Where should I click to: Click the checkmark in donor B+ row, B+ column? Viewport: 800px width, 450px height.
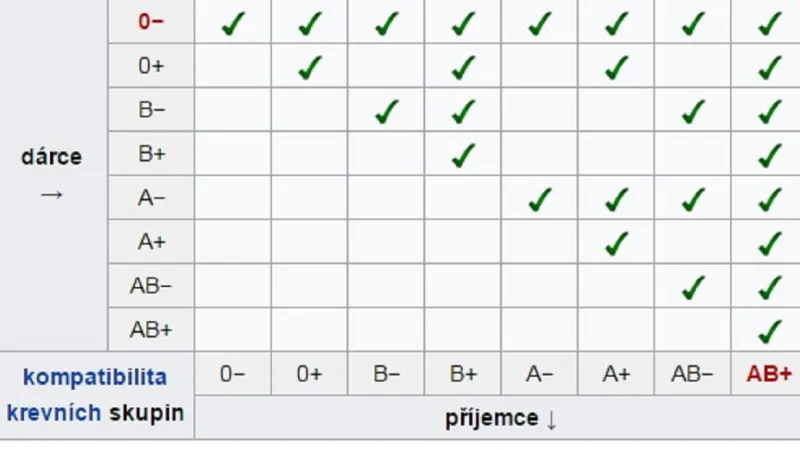tap(463, 156)
